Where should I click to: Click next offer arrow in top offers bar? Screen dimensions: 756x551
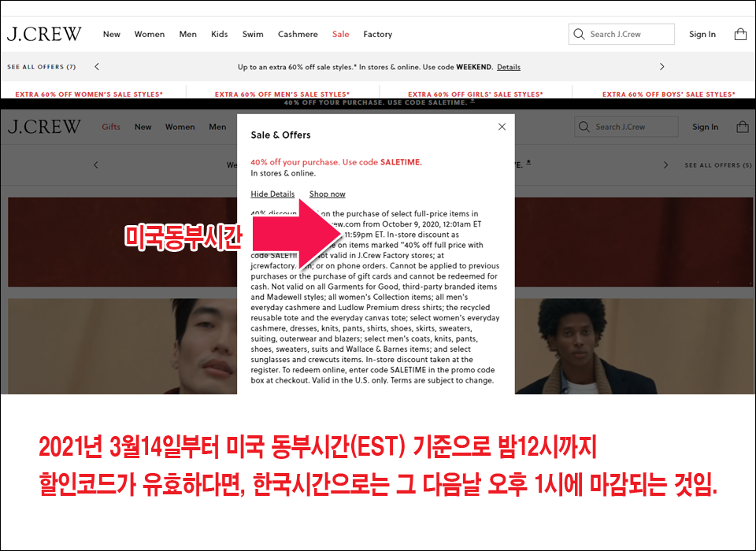[x=661, y=67]
